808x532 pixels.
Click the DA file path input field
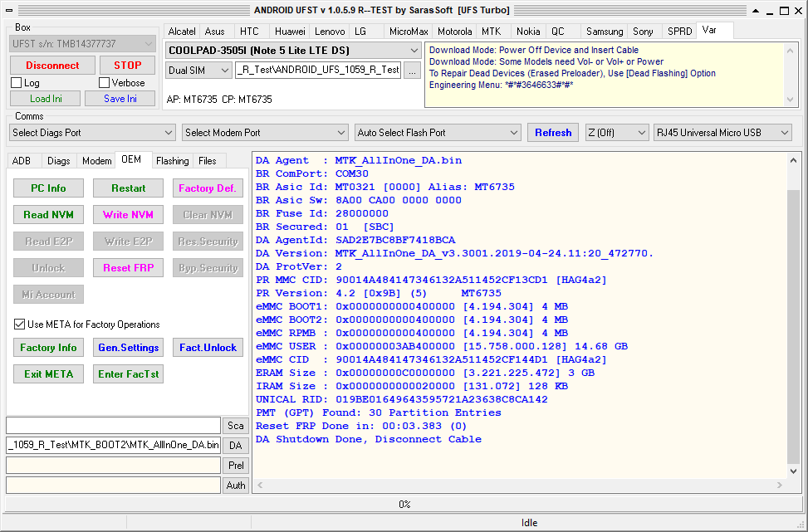(114, 446)
